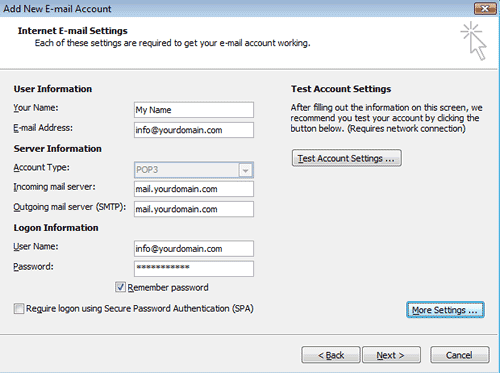Click the Test Account Settings button
The width and height of the screenshot is (500, 373).
[x=347, y=158]
